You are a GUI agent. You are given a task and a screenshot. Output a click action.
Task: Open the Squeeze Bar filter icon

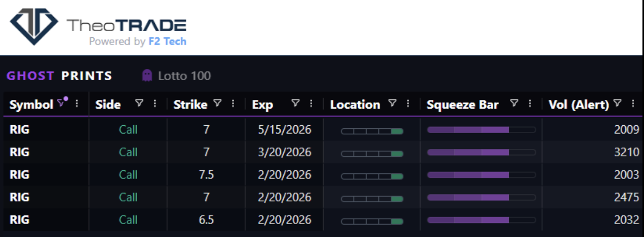pos(514,104)
